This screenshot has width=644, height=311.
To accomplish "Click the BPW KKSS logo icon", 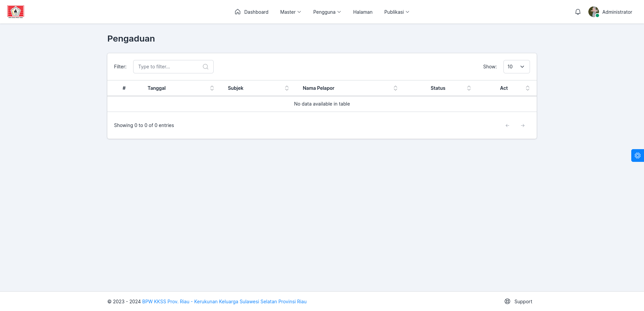I will pyautogui.click(x=16, y=12).
